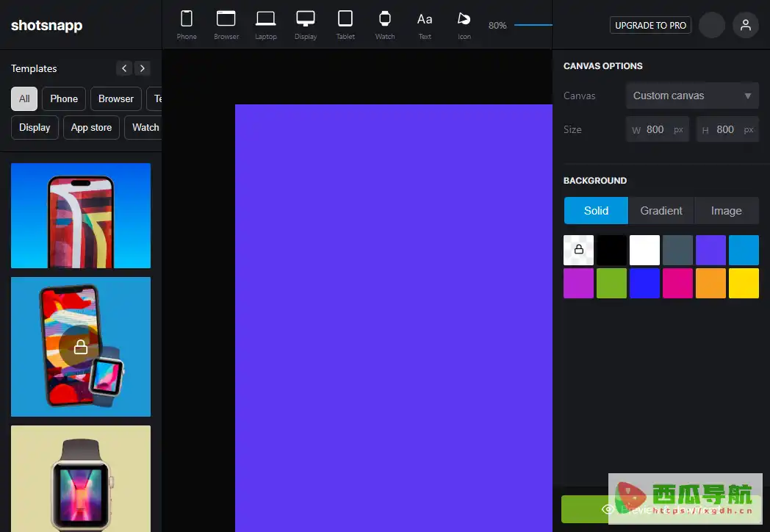
Task: Select the locked transparent background swatch
Action: 578,250
